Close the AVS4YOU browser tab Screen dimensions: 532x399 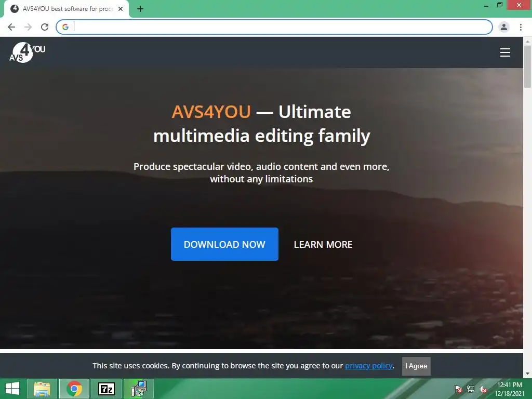coord(121,9)
